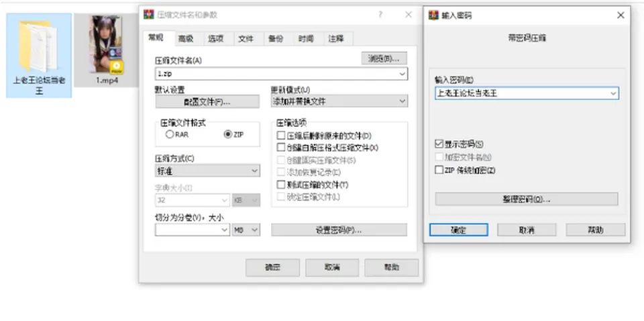Click 确定 in the password dialog
This screenshot has height=321, width=644.
point(459,230)
